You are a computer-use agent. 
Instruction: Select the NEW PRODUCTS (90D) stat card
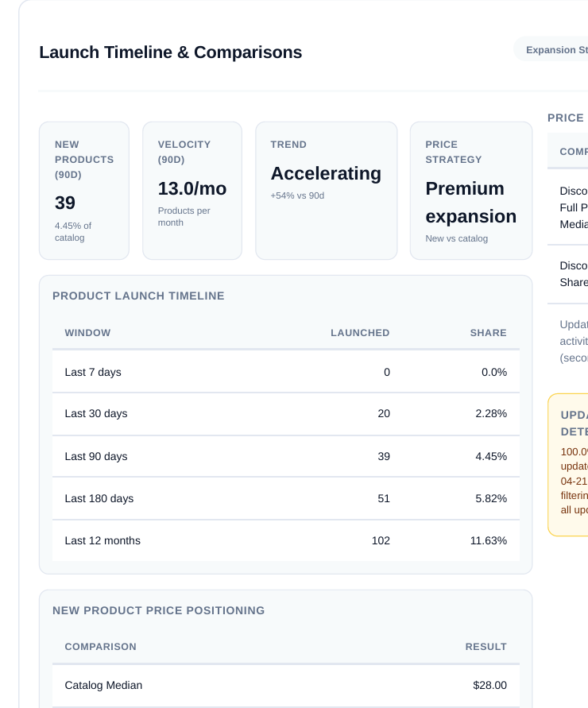click(x=84, y=191)
